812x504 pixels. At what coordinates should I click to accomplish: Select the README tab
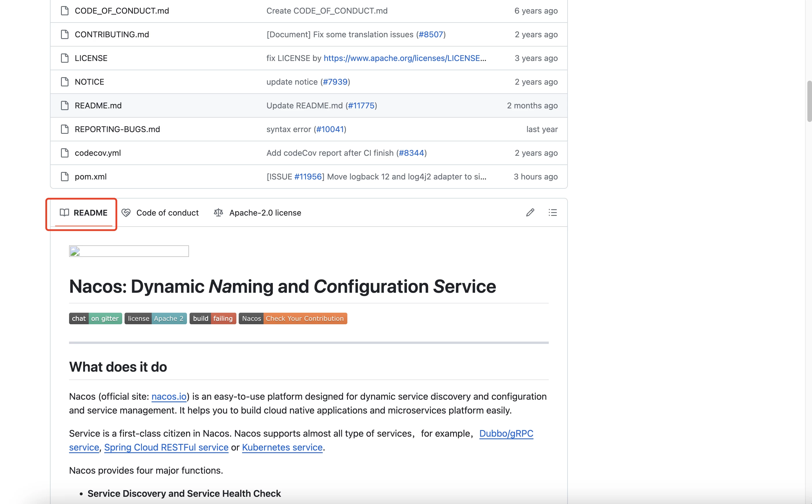pos(82,212)
